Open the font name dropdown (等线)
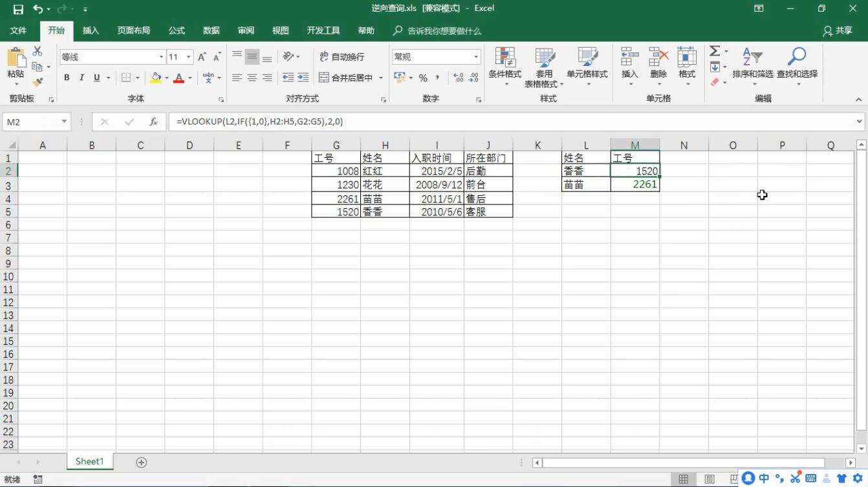868x487 pixels. 162,57
